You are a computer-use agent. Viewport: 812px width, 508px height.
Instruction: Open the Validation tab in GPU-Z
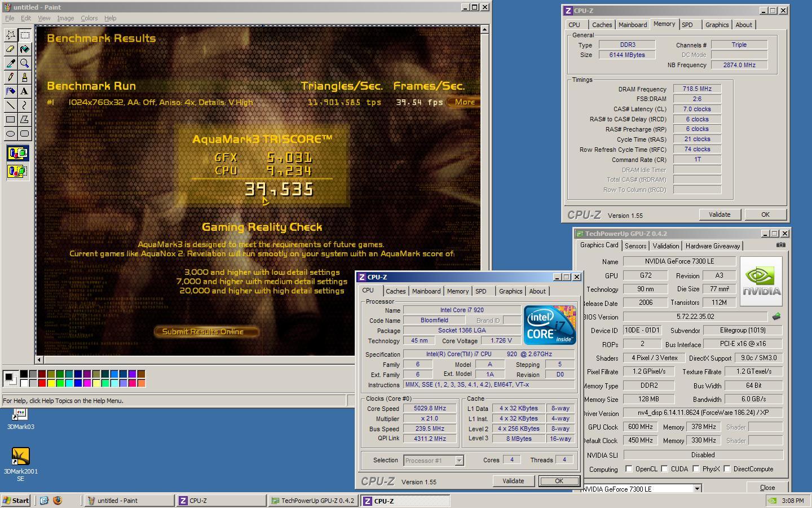tap(666, 246)
